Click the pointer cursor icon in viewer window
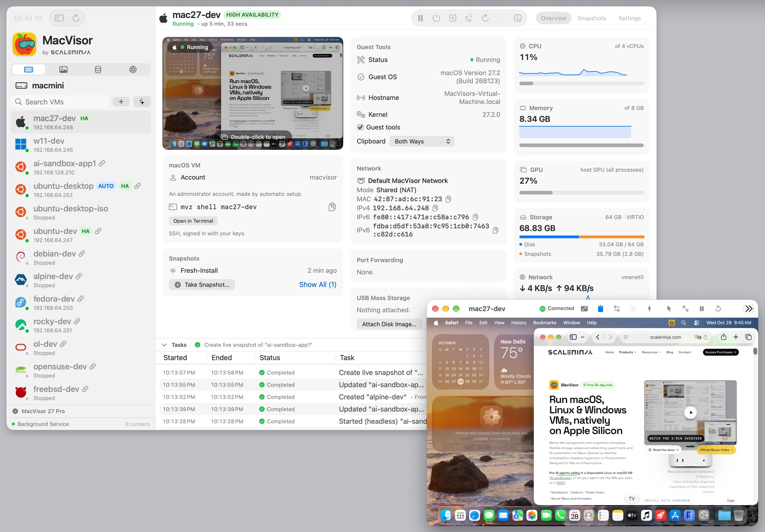This screenshot has width=765, height=532. click(x=669, y=309)
